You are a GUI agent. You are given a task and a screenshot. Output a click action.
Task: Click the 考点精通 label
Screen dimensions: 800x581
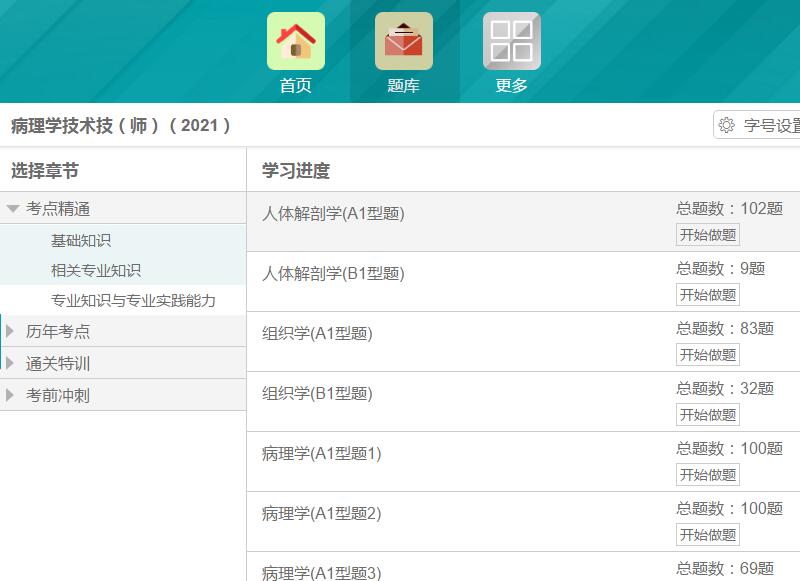point(58,209)
